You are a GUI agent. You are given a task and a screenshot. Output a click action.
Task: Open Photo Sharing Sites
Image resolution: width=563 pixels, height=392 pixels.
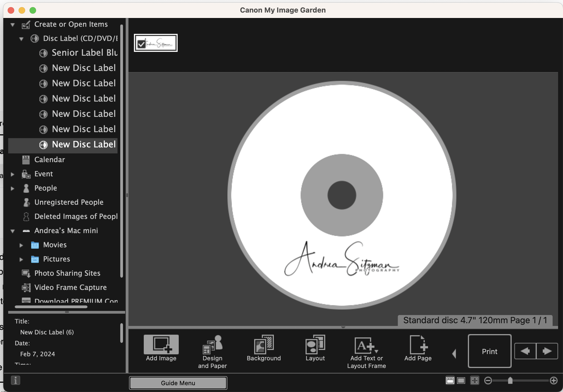(67, 273)
